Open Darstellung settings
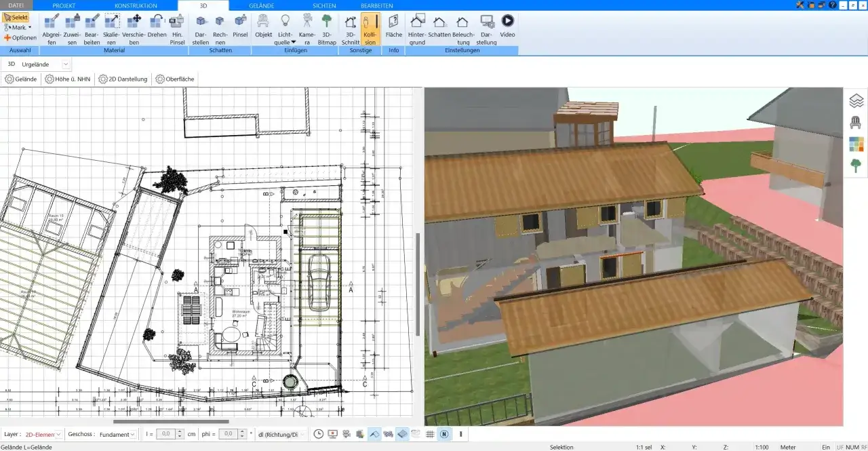Image resolution: width=868 pixels, height=451 pixels. point(487,29)
